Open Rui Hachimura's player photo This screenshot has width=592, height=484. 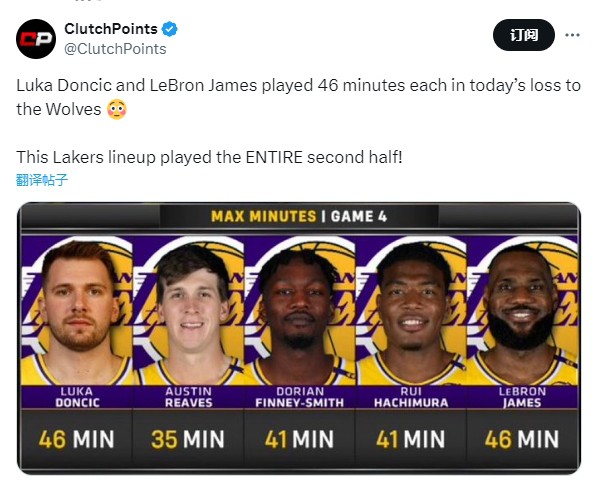(x=411, y=310)
